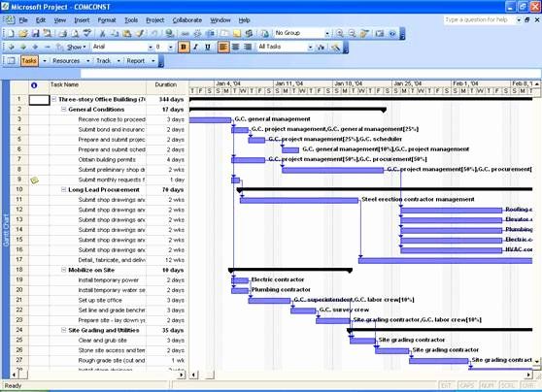Click the Duration column header

[167, 87]
